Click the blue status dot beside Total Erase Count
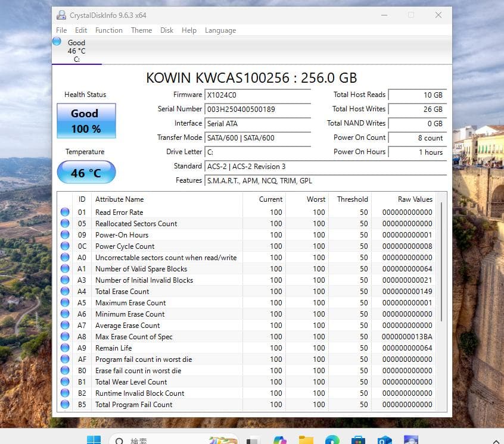The image size is (504, 444). [66, 291]
